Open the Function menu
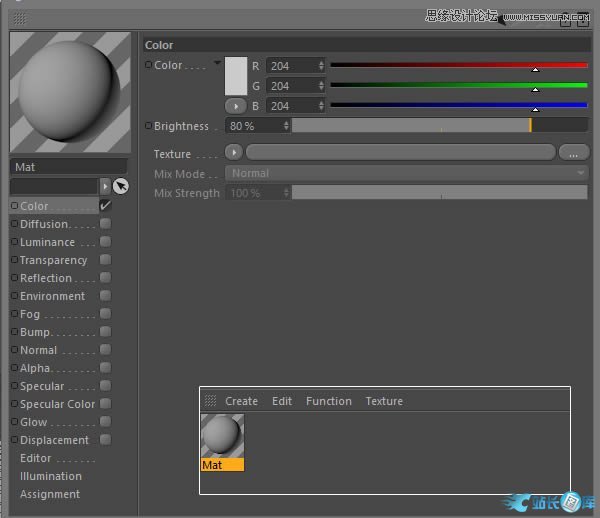This screenshot has width=600, height=518. click(328, 401)
